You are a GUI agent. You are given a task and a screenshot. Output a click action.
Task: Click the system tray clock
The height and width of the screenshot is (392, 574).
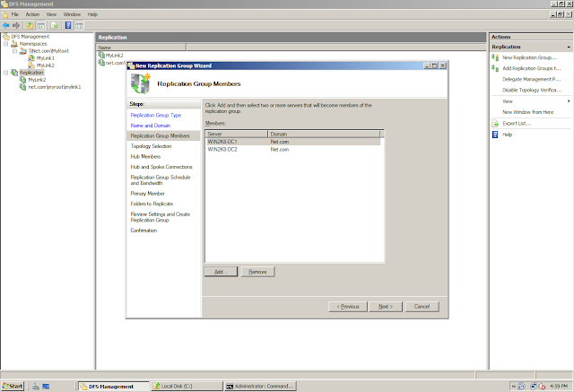point(558,386)
